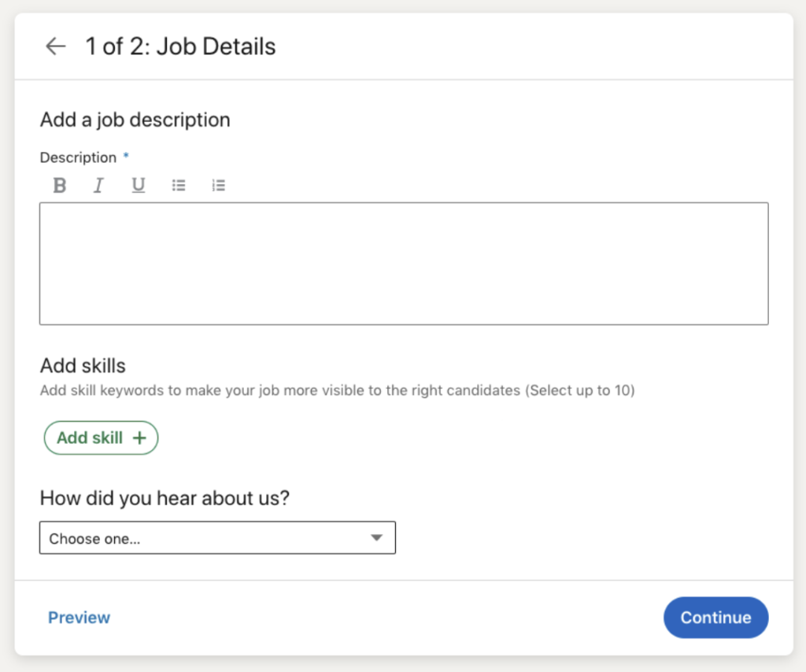Enable underline formatting
Screen dimensions: 806x672
(139, 186)
